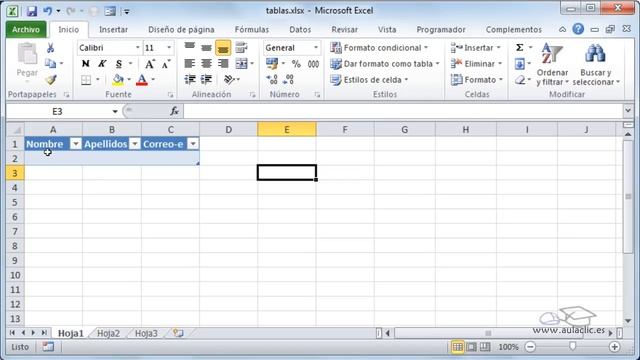The image size is (640, 360).
Task: Toggle italic with the K button
Action: click(x=102, y=64)
